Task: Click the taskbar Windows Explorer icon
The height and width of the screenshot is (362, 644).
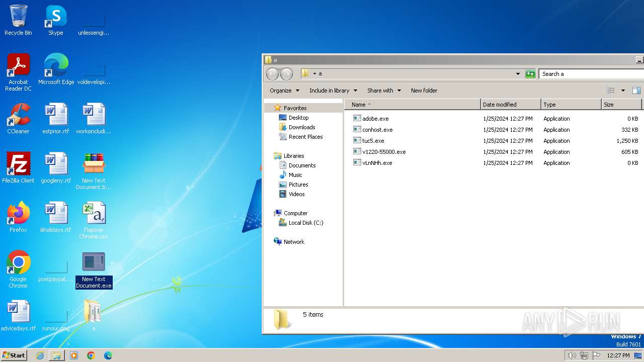Action: [57, 355]
